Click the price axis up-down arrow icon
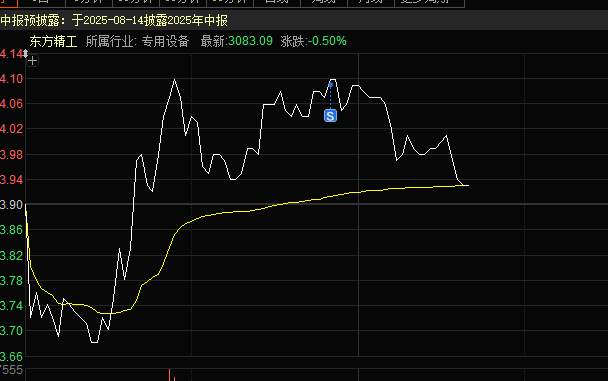 click(25, 53)
